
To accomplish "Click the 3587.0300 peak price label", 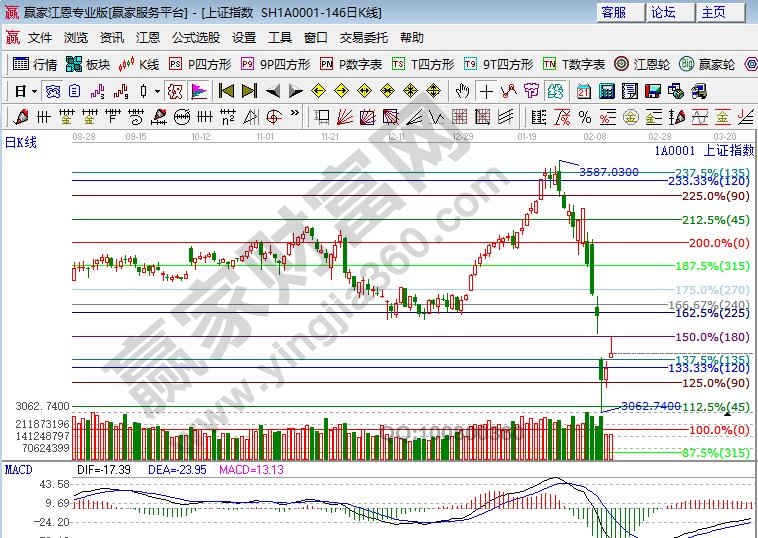I will (x=608, y=172).
